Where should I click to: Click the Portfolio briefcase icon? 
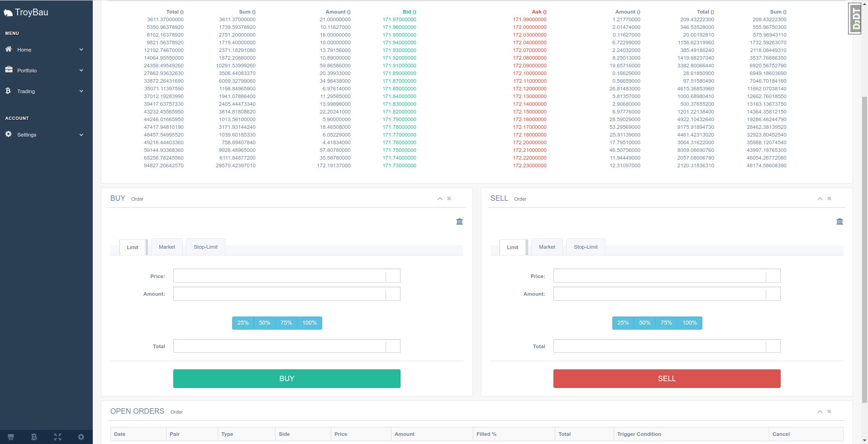pyautogui.click(x=9, y=70)
